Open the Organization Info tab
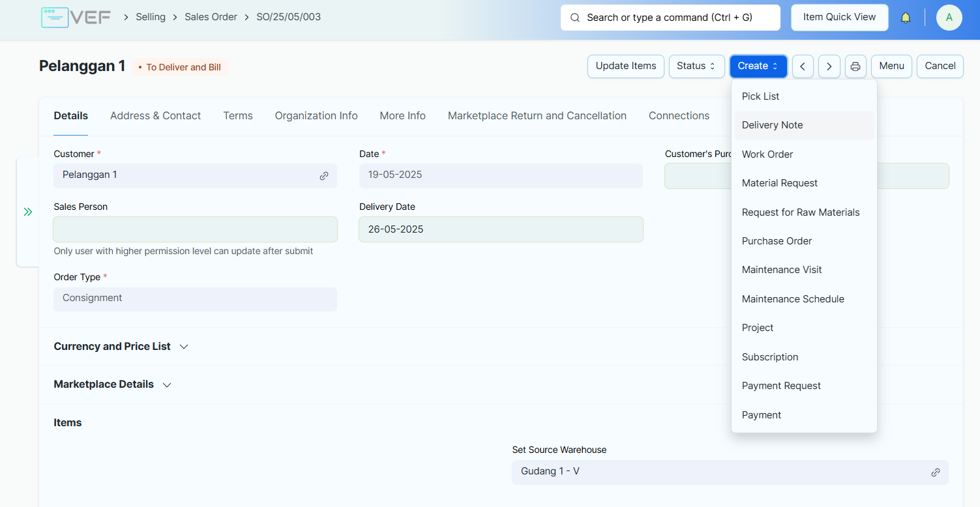This screenshot has width=980, height=507. point(316,116)
